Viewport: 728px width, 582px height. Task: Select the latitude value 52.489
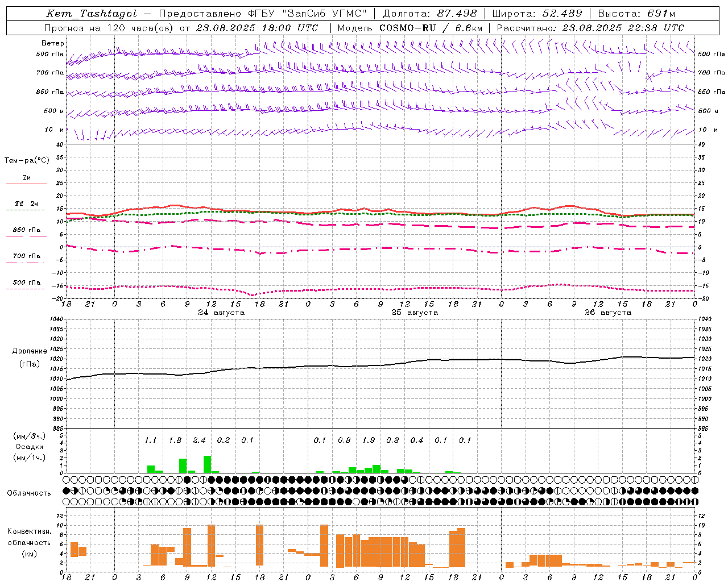pyautogui.click(x=562, y=14)
